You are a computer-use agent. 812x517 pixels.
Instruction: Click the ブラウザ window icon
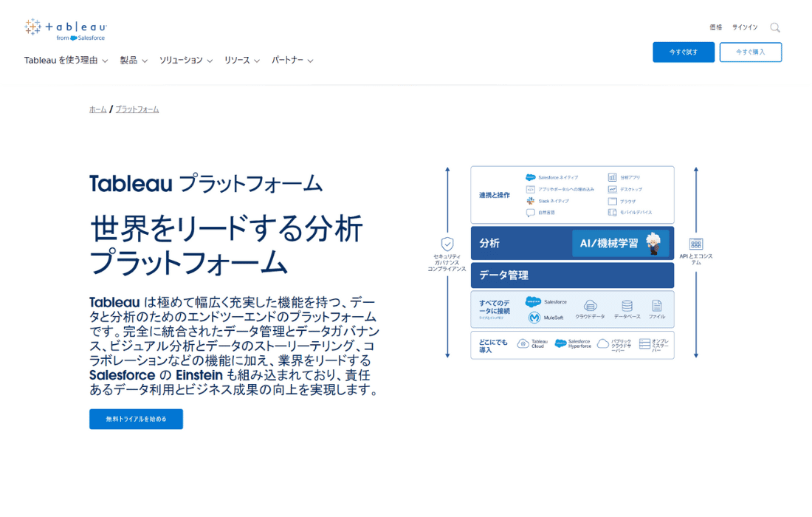(612, 201)
